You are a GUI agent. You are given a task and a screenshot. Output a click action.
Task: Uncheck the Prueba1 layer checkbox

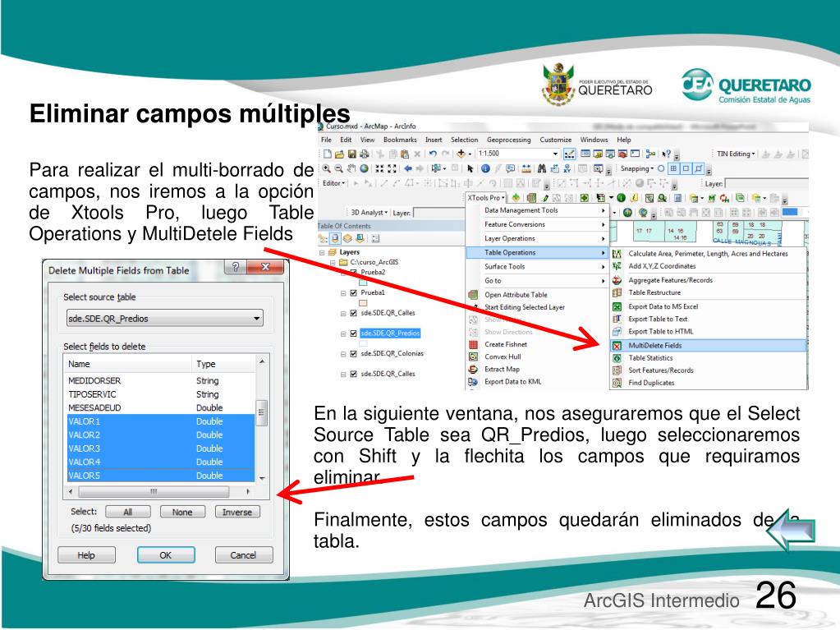pos(354,293)
